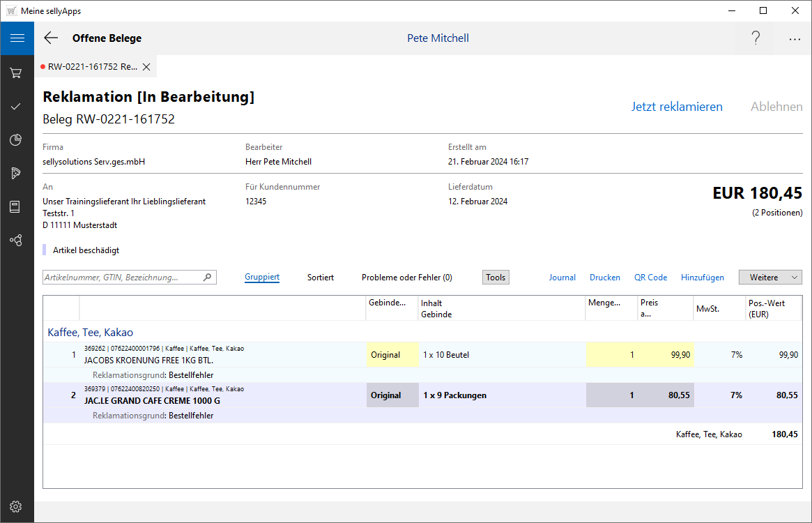Switch to the Gruppiert view

click(x=262, y=278)
